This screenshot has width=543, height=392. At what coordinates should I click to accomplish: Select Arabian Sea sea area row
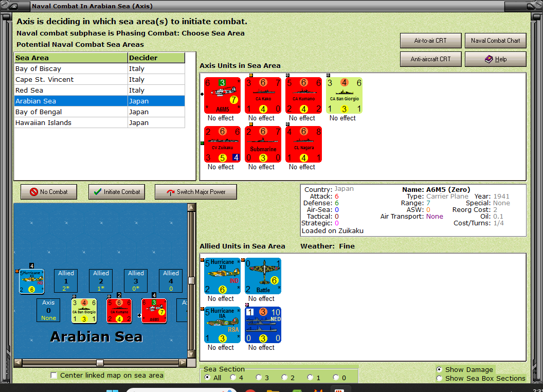(99, 101)
